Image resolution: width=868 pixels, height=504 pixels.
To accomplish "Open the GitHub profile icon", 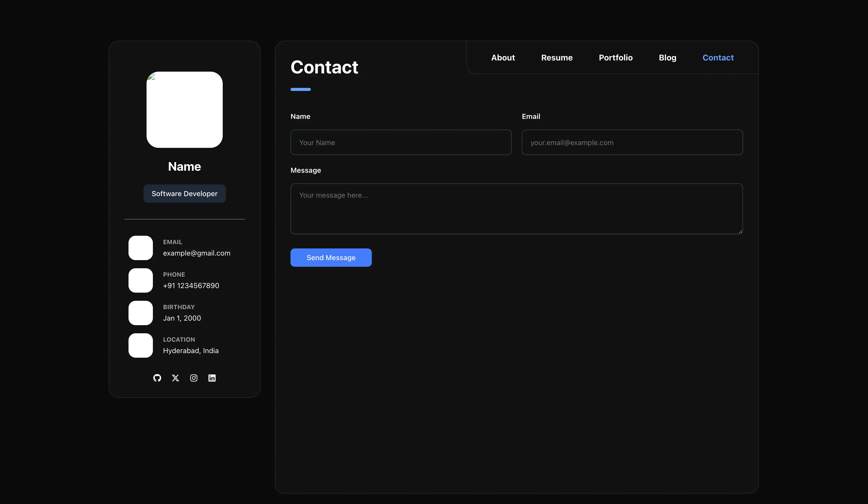I will pos(157,378).
